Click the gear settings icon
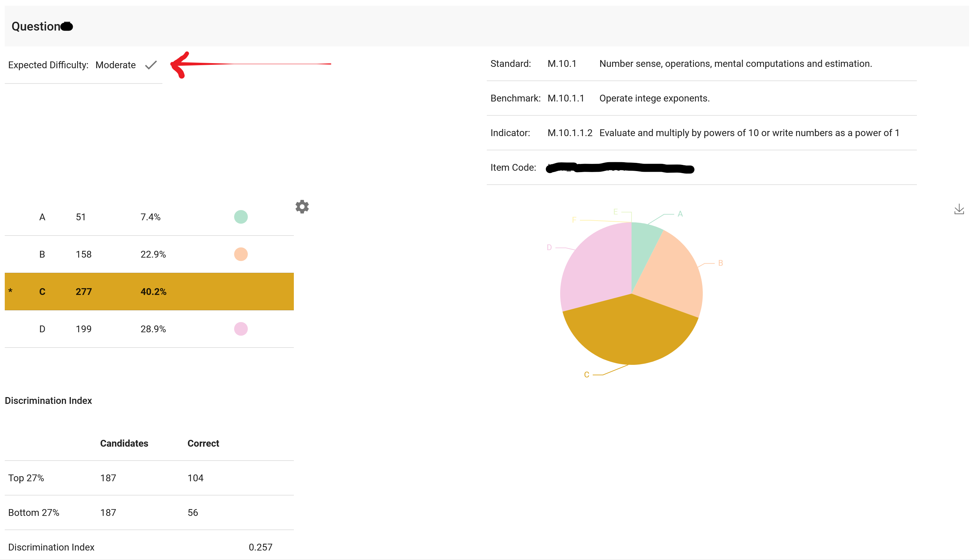The width and height of the screenshot is (977, 560). [302, 207]
